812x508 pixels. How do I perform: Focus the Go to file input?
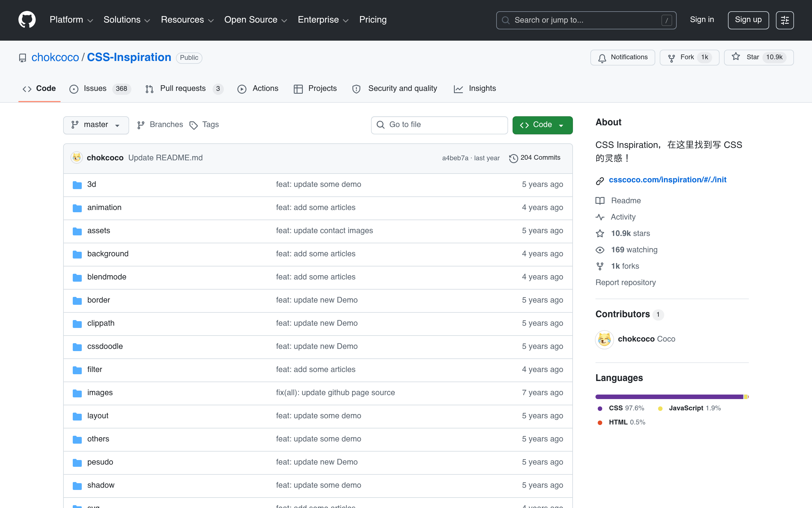pyautogui.click(x=439, y=125)
